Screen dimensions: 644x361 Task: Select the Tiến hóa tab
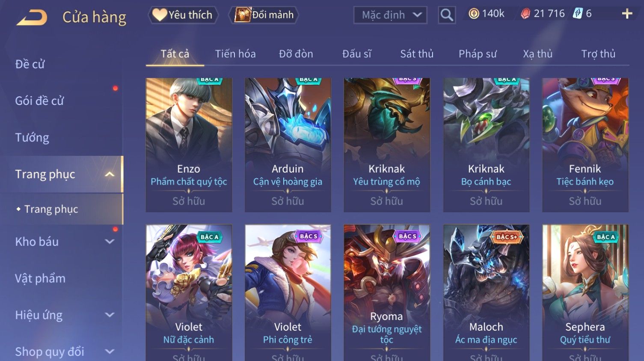235,54
